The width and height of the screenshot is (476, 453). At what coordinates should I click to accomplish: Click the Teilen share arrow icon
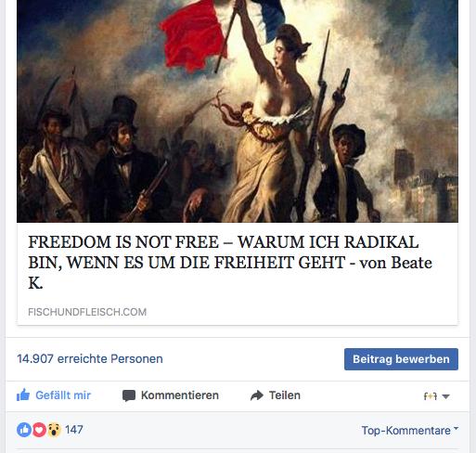point(257,395)
